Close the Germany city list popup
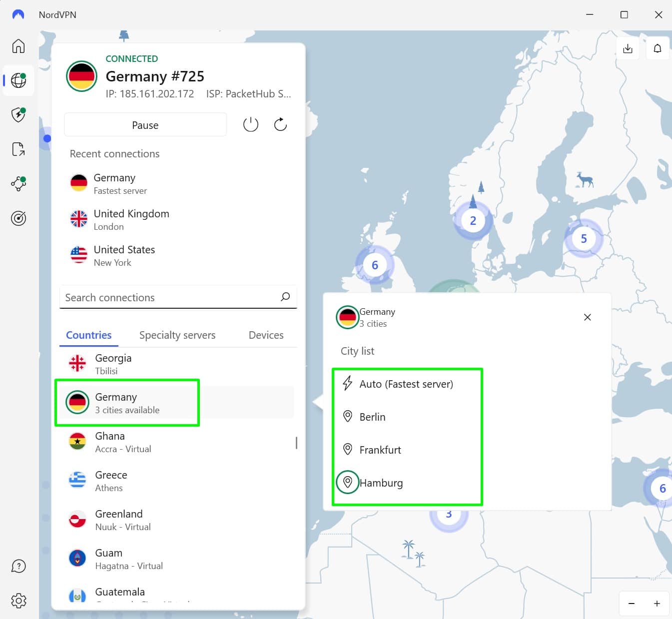The image size is (672, 619). (588, 317)
